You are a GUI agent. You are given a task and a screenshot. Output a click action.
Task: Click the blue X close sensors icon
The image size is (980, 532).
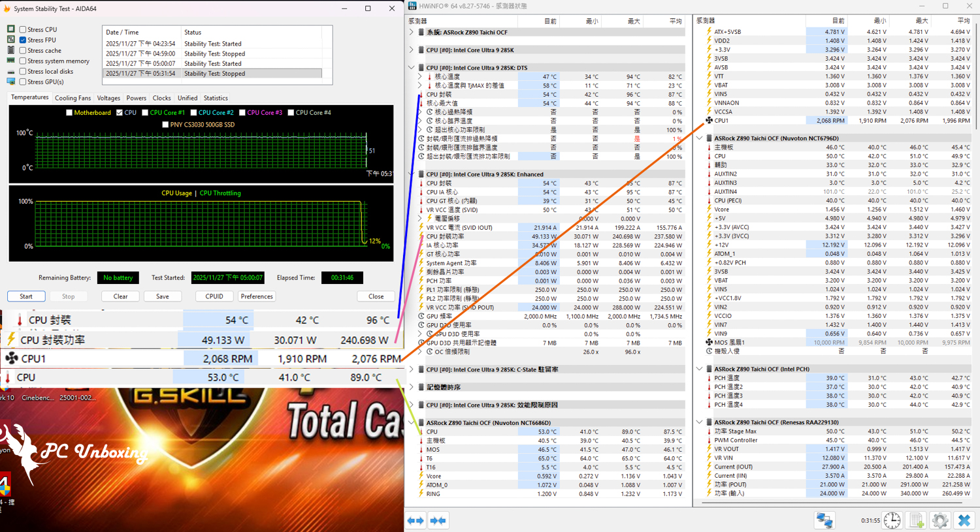point(964,520)
